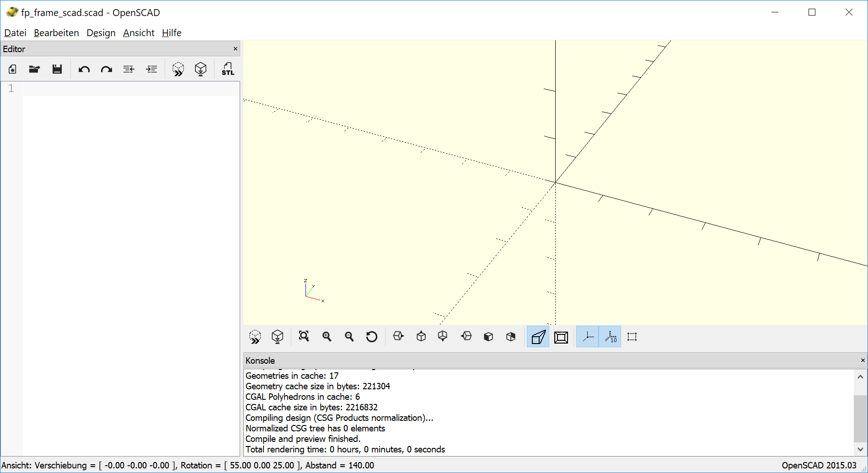The image size is (868, 473).
Task: Switch the view to top orientation
Action: [421, 336]
